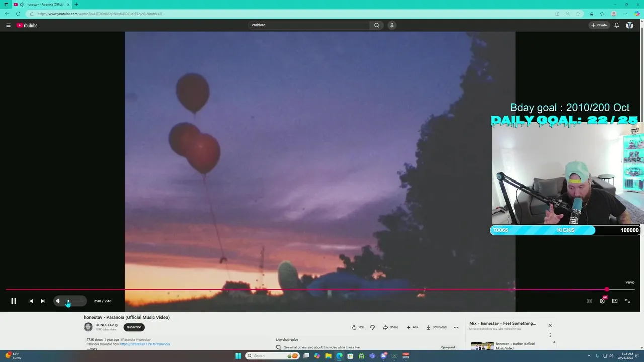Open video player settings gear
Image resolution: width=644 pixels, height=362 pixels.
click(x=602, y=301)
